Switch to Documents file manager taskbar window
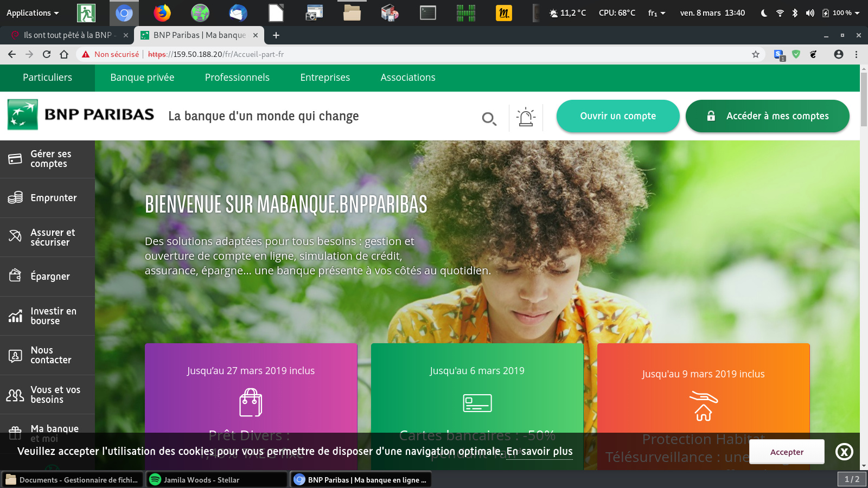Image resolution: width=868 pixels, height=488 pixels. [x=73, y=480]
